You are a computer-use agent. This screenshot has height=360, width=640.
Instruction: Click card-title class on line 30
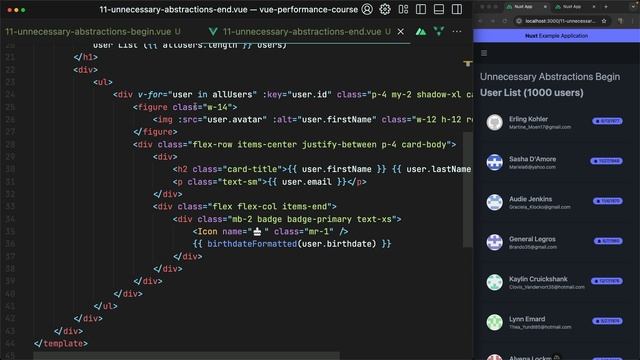(251, 169)
